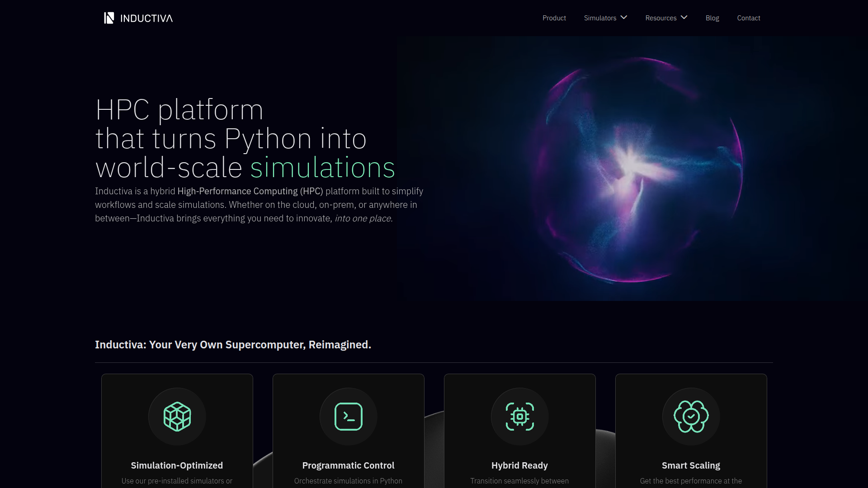Open the Contact page
Screen dimensions: 868x488
coord(749,18)
